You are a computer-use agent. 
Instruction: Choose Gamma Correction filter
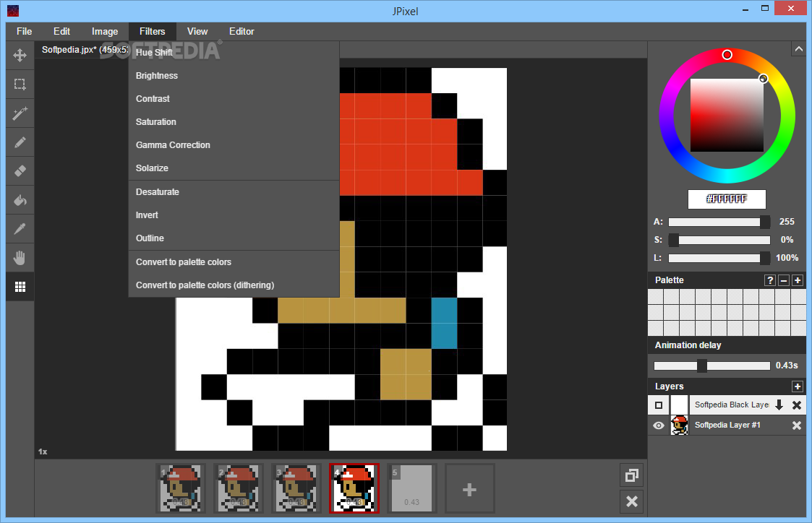(x=234, y=145)
